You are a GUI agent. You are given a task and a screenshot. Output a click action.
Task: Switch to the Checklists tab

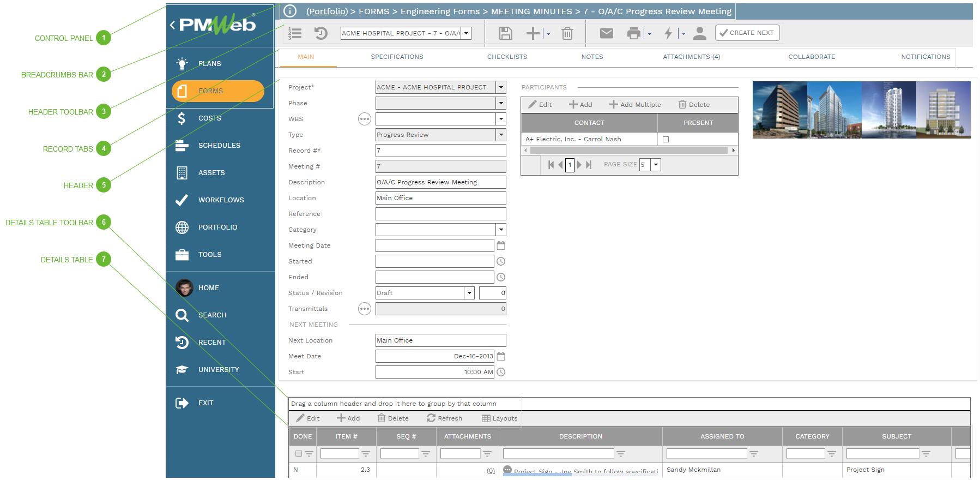[x=507, y=57]
